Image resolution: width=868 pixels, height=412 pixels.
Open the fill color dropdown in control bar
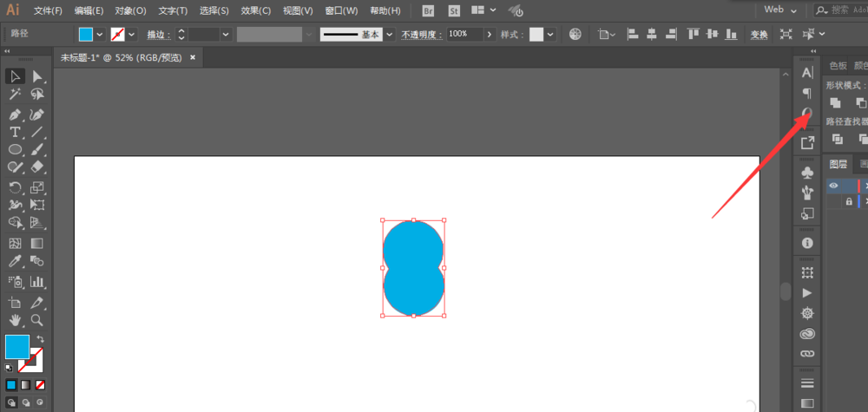click(x=100, y=35)
